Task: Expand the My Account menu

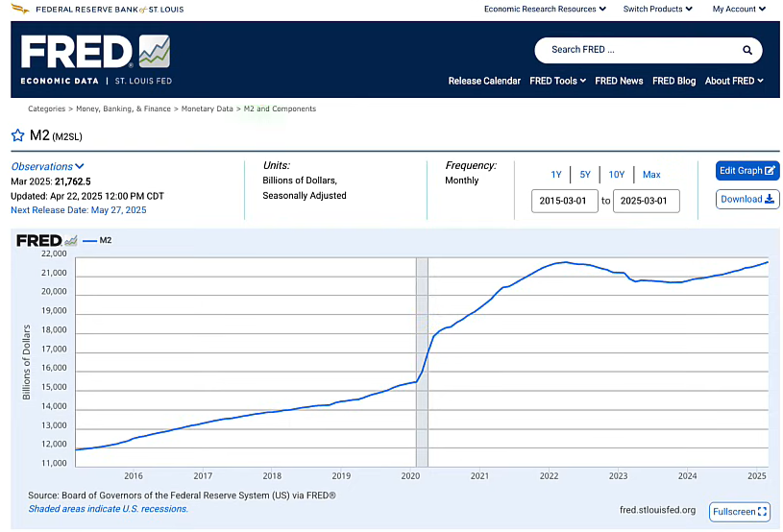Action: point(739,9)
